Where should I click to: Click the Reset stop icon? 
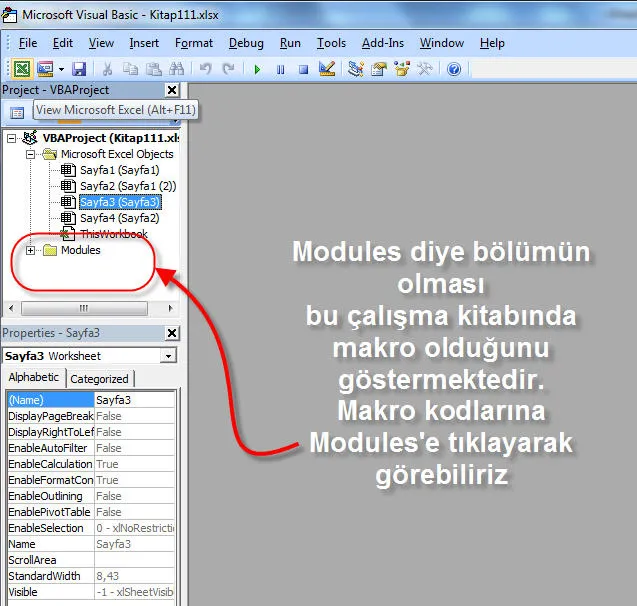click(302, 69)
